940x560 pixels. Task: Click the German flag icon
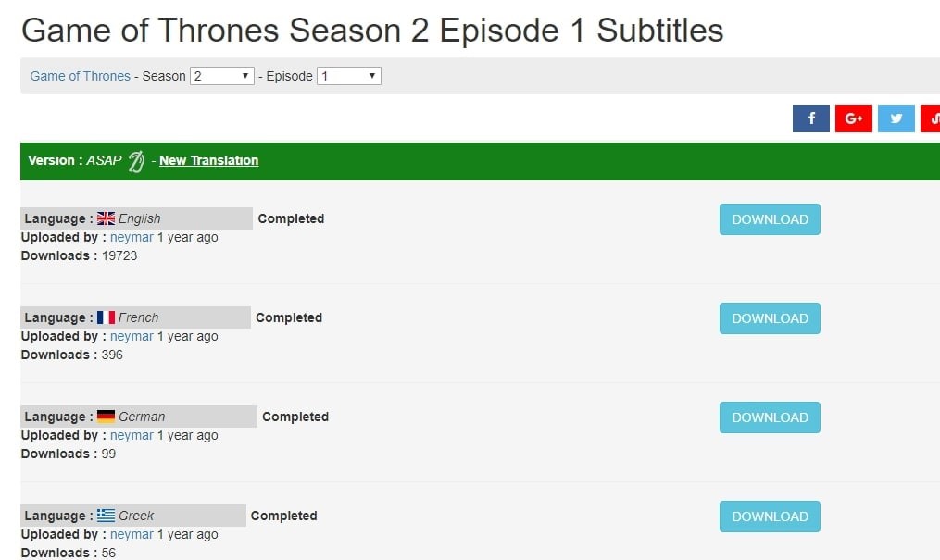(106, 417)
